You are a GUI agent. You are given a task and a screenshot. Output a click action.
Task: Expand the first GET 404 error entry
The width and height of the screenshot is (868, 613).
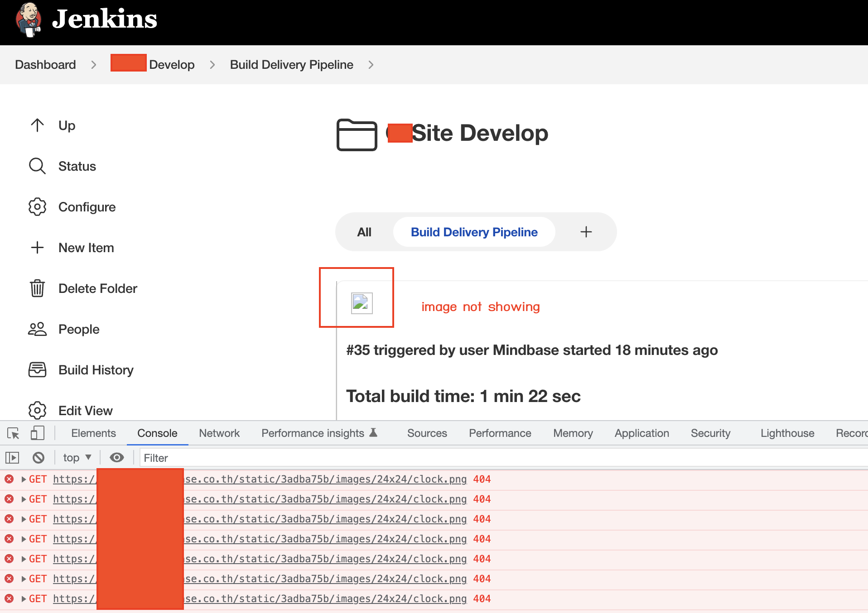(23, 479)
